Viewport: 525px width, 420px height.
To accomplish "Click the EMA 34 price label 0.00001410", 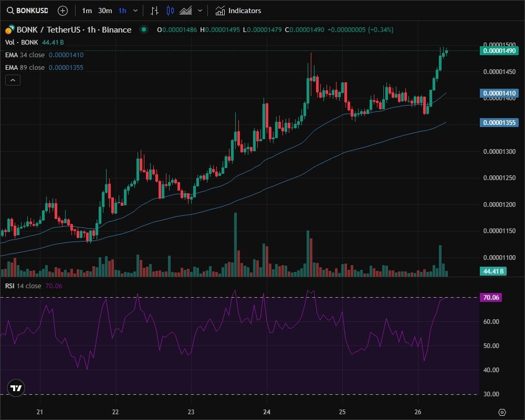I will (x=499, y=93).
